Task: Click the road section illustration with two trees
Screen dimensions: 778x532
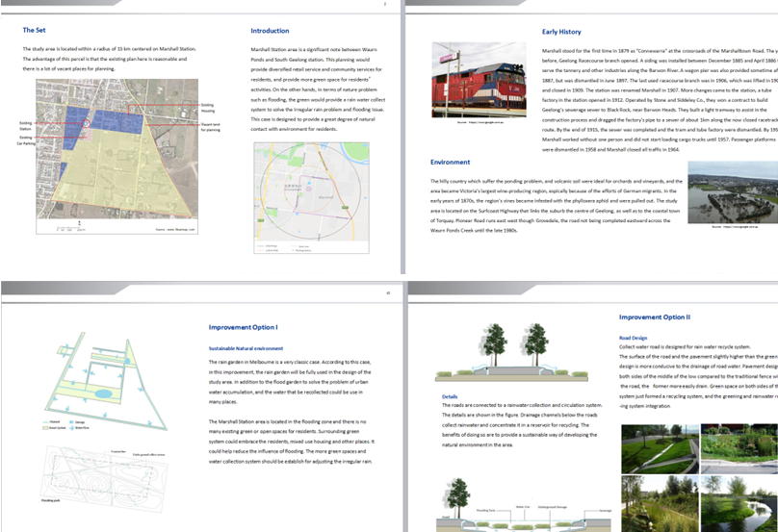Action: (515, 360)
